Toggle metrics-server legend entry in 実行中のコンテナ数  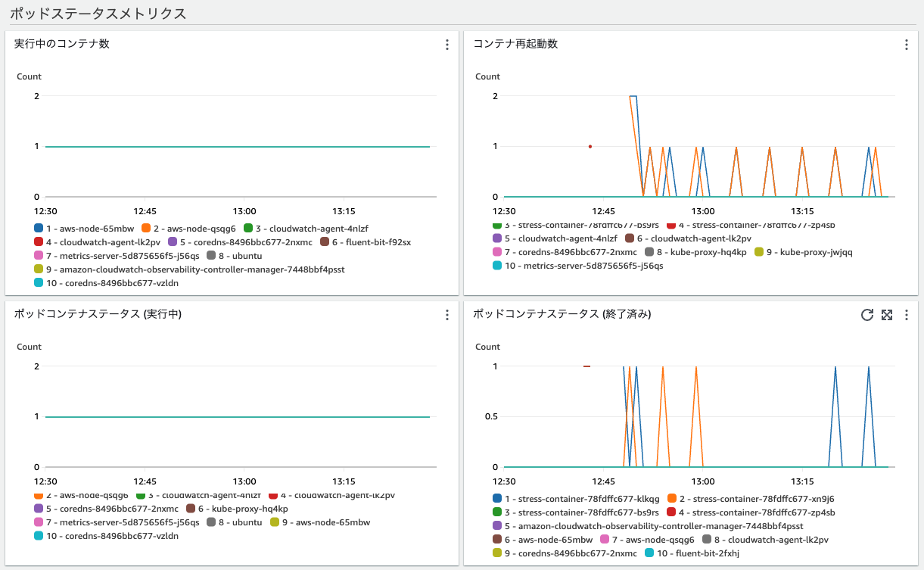pyautogui.click(x=117, y=256)
